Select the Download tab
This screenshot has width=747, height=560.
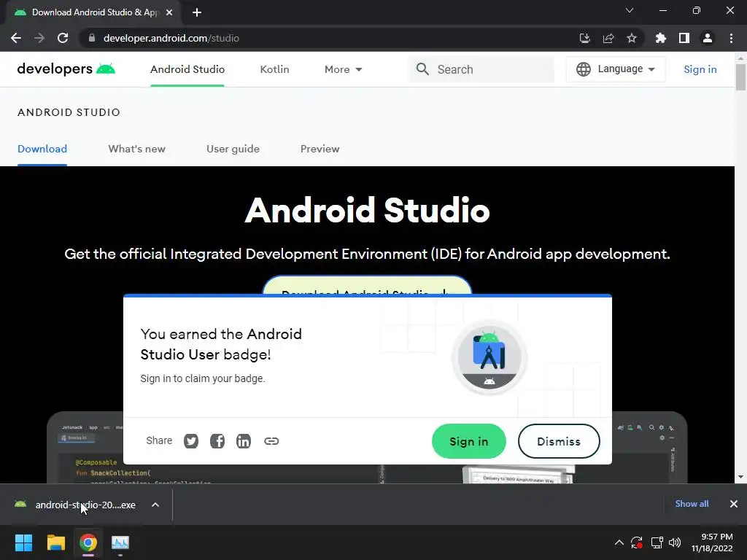42,149
